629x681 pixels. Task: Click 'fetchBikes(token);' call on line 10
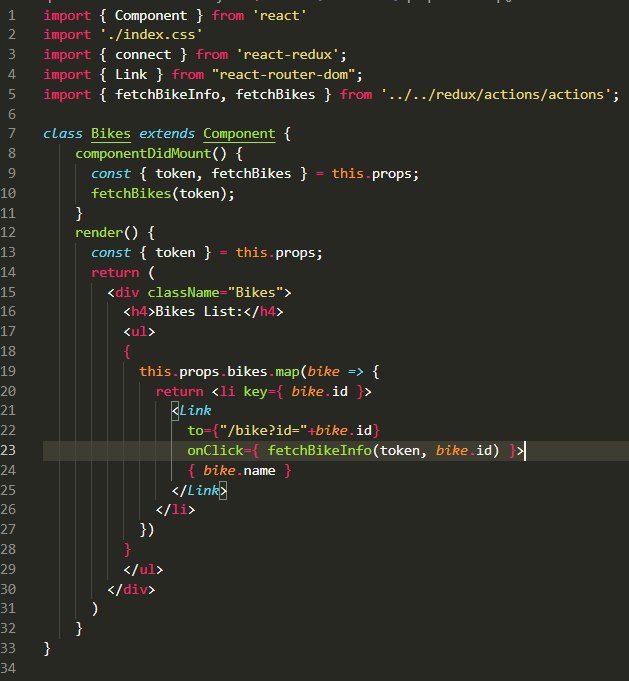pyautogui.click(x=162, y=193)
